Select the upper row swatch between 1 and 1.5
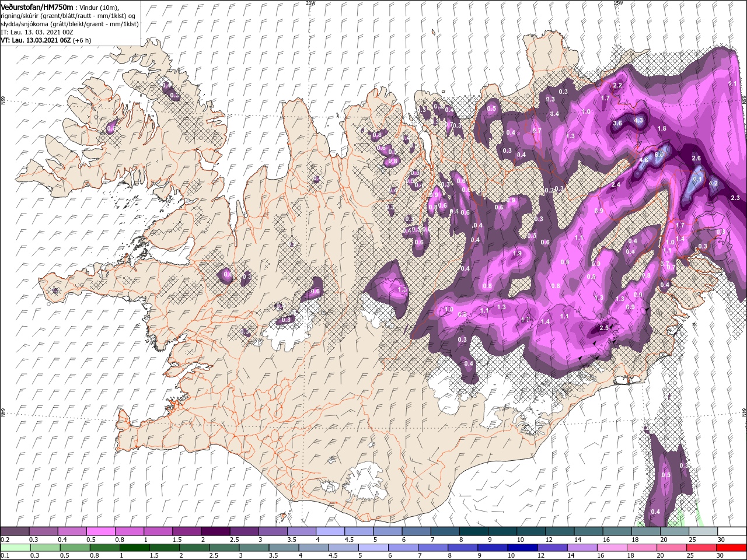The height and width of the screenshot is (560, 747). (158, 531)
